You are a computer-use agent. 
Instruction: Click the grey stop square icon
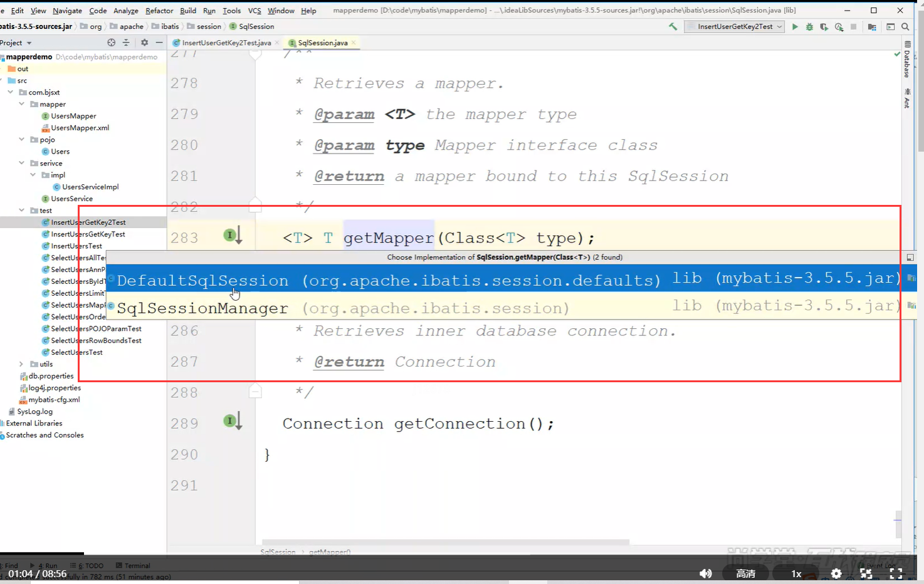(853, 26)
